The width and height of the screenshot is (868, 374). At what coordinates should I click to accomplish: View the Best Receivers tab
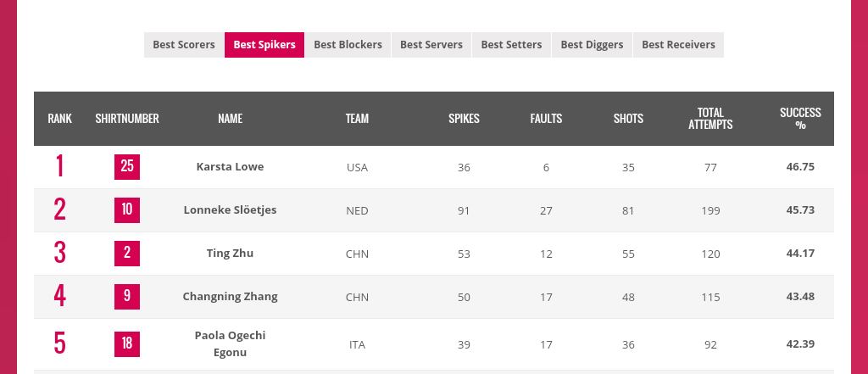[x=678, y=45]
